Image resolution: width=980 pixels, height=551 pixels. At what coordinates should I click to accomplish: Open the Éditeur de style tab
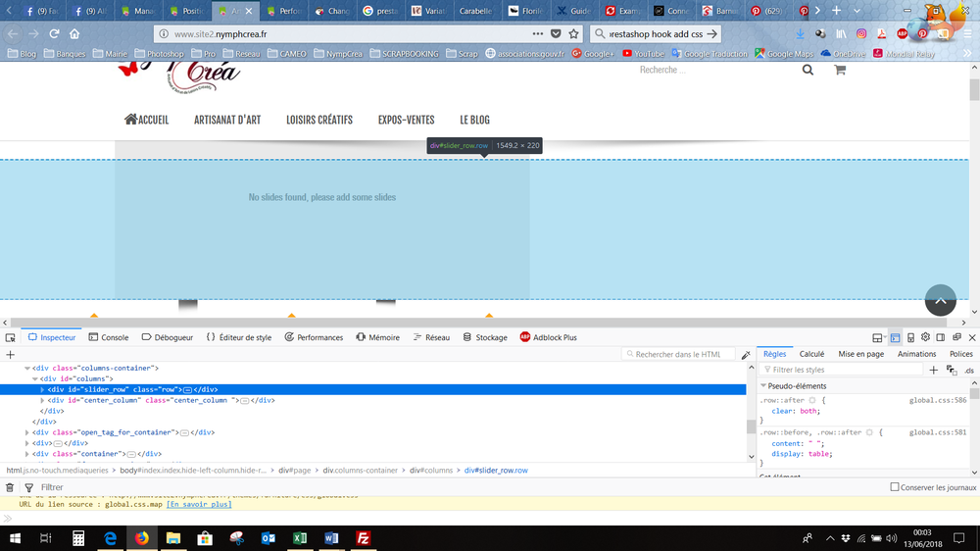[239, 337]
